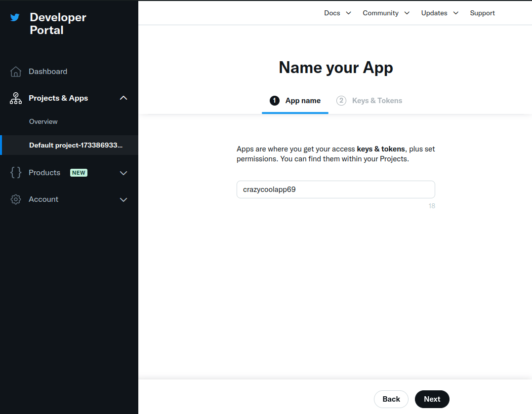Click the app name text field

click(x=335, y=189)
